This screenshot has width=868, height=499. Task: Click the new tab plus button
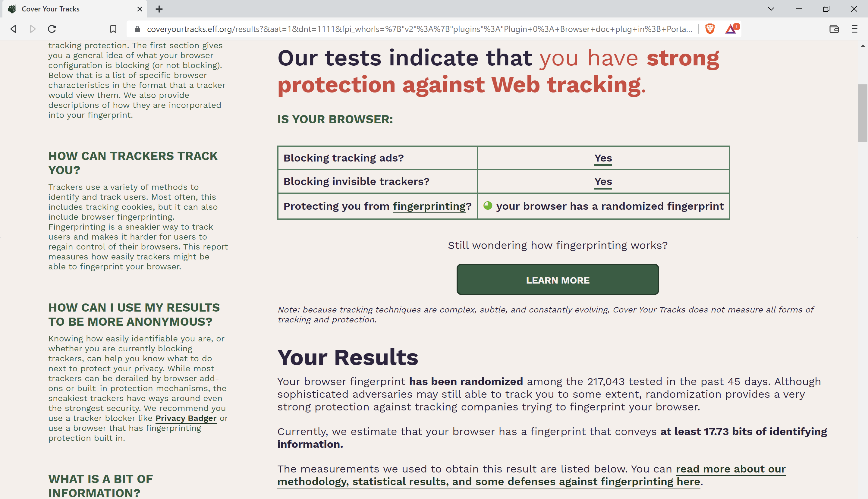click(159, 9)
